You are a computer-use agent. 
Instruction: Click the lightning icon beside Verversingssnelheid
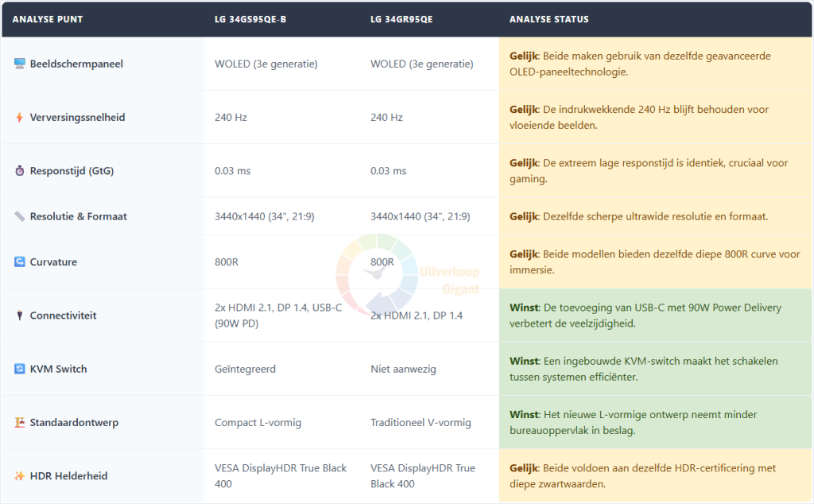20,118
